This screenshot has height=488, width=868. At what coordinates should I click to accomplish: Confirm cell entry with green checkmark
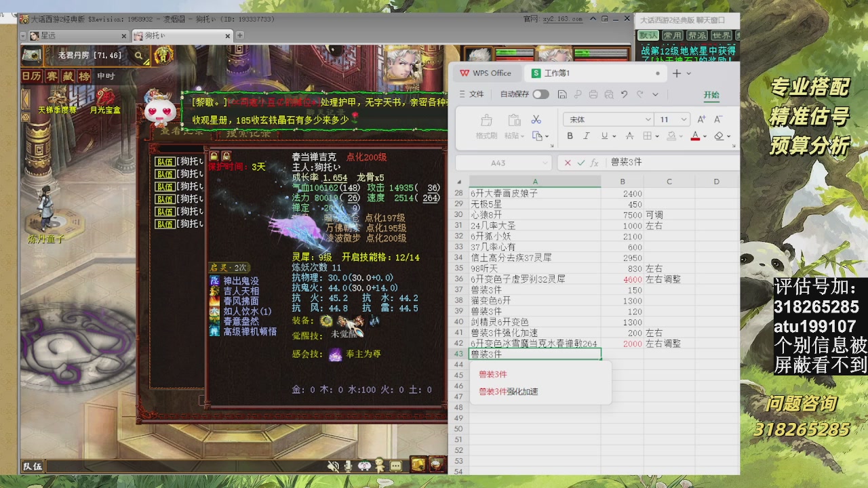581,163
